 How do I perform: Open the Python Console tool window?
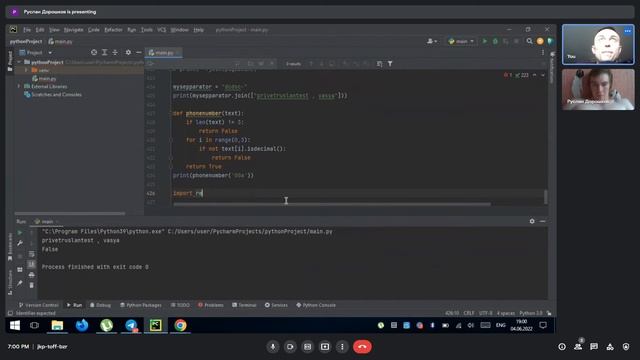[316, 305]
